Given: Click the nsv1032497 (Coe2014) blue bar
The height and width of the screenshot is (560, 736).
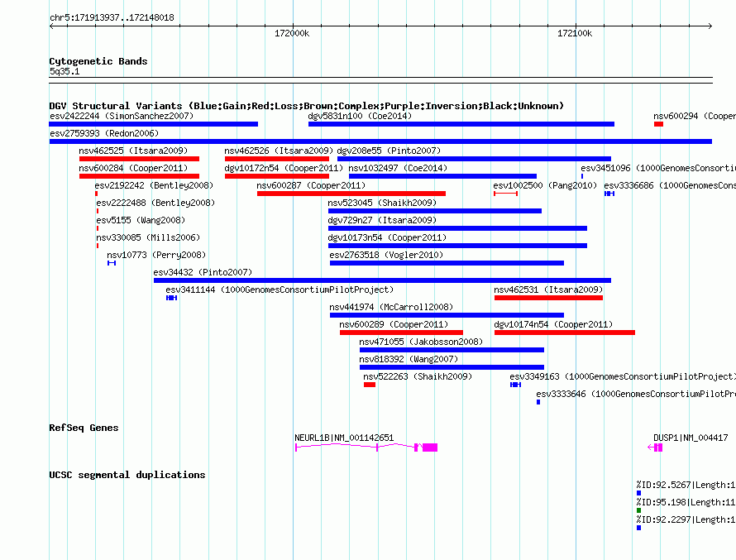Looking at the screenshot, I should 442,176.
